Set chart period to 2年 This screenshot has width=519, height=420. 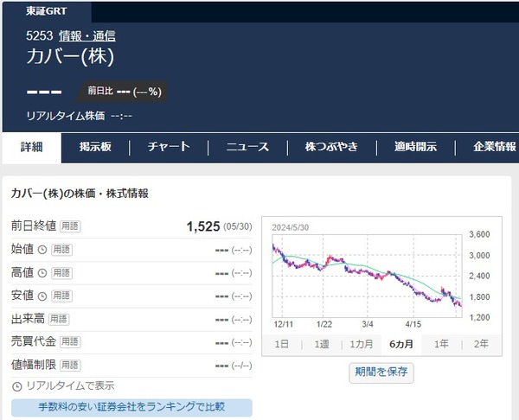(481, 345)
